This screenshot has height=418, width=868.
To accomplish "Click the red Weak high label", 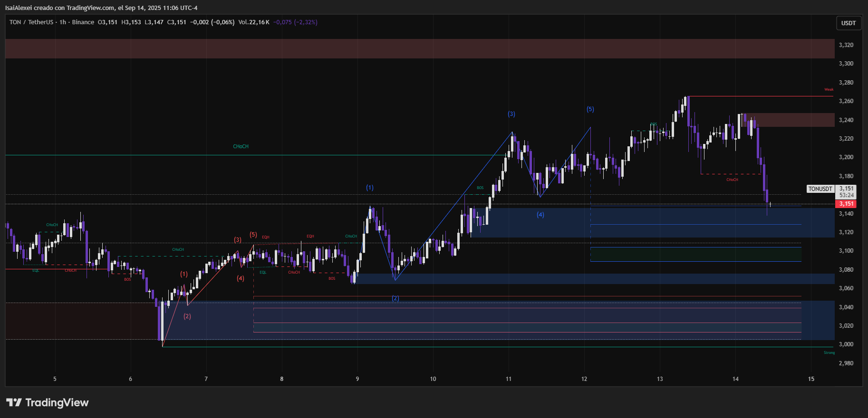I will [829, 90].
